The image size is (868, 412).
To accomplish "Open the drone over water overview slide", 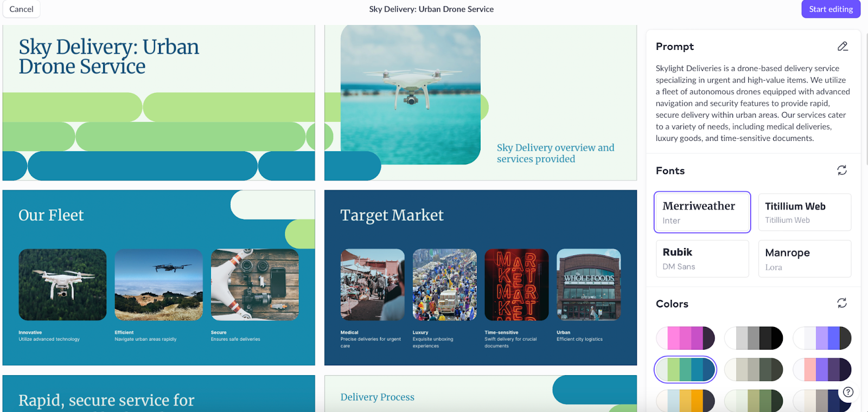I will pos(481,103).
